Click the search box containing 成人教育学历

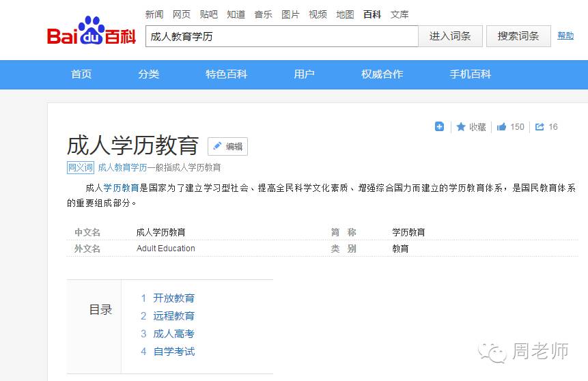[x=281, y=36]
